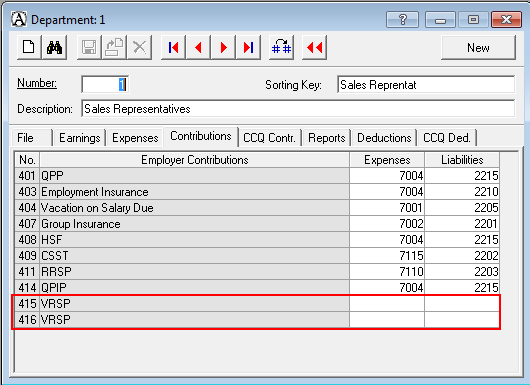This screenshot has width=530, height=385.
Task: Click the new blank document icon
Action: [x=29, y=47]
